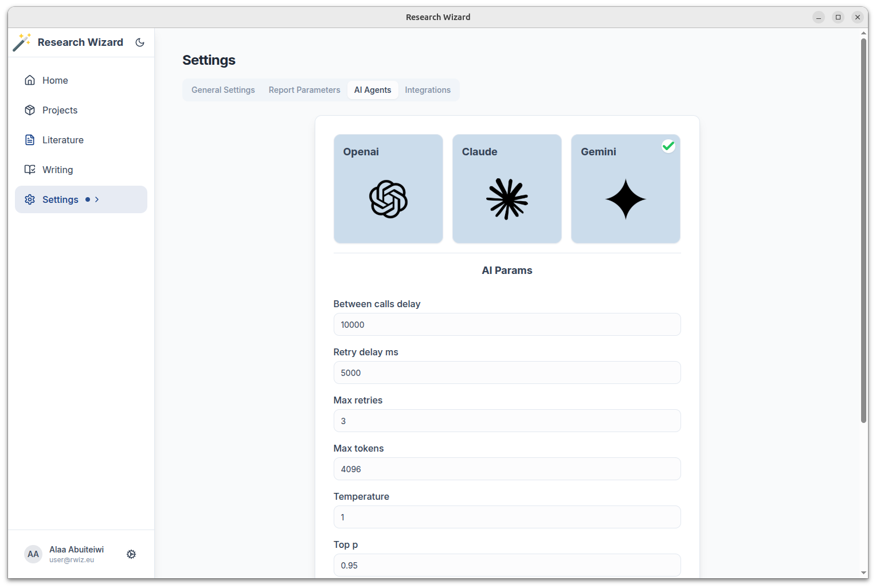876x588 pixels.
Task: Click the Settings gear icon in the sidebar
Action: point(30,199)
